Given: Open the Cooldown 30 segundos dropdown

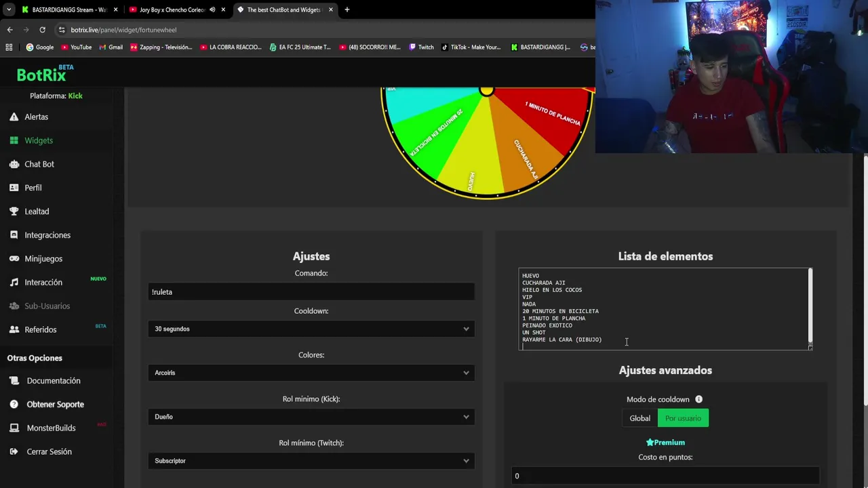Looking at the screenshot, I should tap(311, 329).
